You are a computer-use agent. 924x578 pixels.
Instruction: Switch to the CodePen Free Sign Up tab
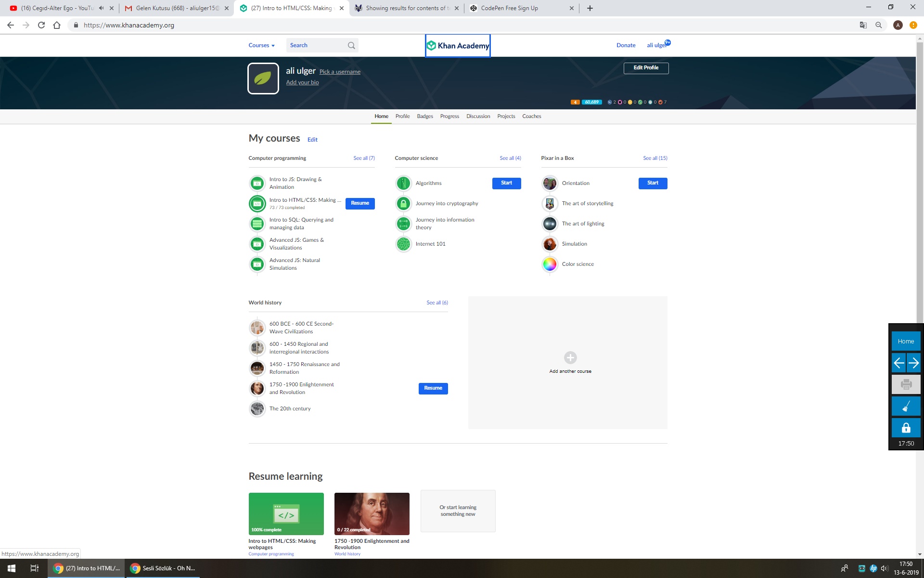pos(521,8)
